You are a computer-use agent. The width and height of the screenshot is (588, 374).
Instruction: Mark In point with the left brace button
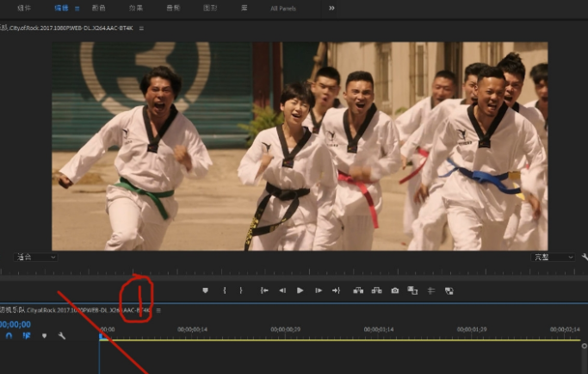[x=225, y=290]
